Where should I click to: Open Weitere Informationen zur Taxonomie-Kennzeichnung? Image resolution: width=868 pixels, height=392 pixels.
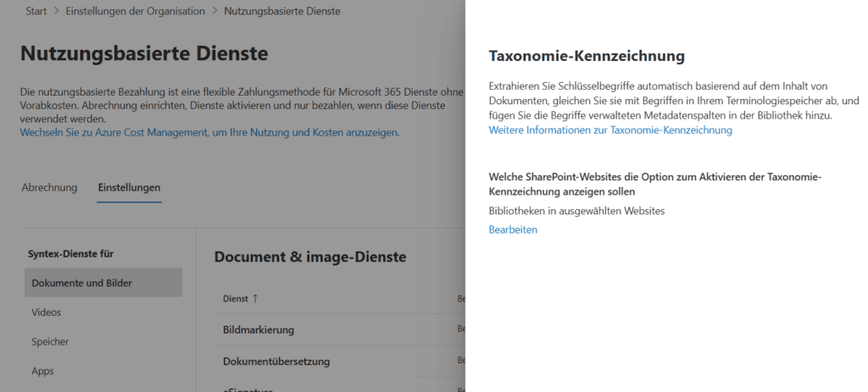click(610, 130)
